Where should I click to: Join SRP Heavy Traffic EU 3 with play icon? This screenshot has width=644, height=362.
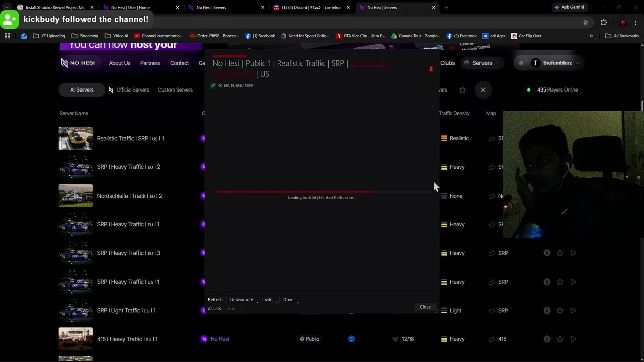573,253
